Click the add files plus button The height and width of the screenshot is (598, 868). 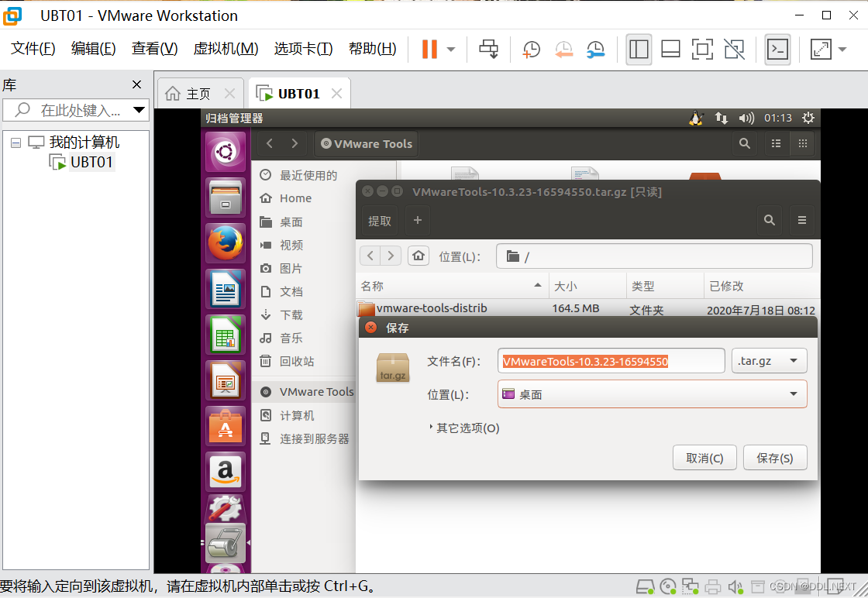click(418, 221)
